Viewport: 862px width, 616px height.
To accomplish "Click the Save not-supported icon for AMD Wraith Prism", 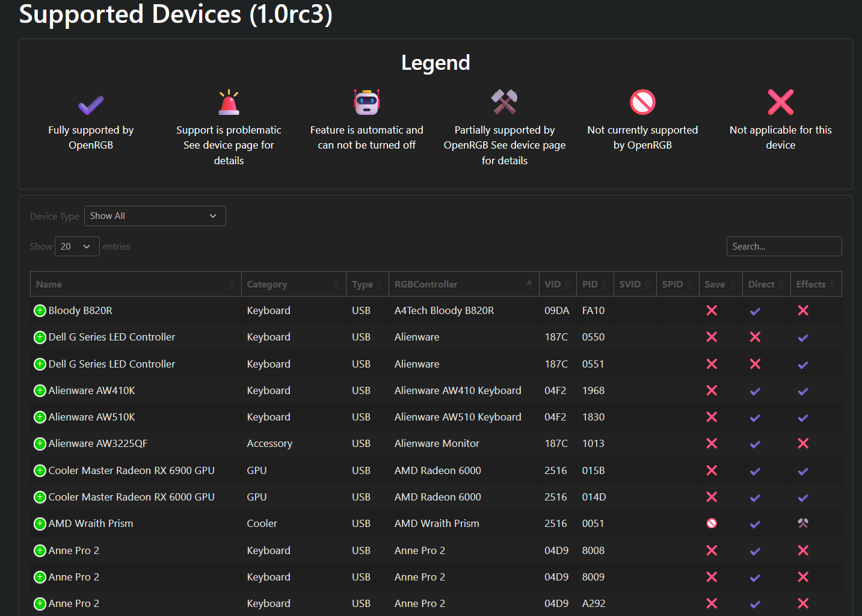I will pyautogui.click(x=712, y=523).
